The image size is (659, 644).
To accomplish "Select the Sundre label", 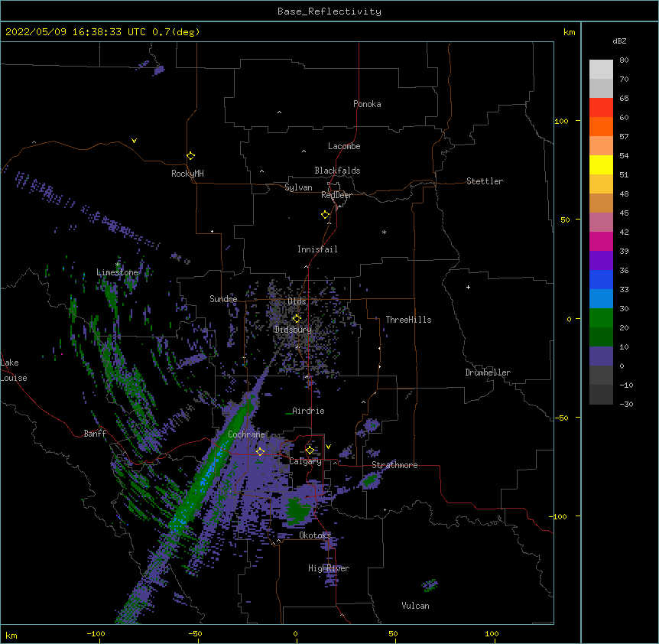I will pyautogui.click(x=223, y=299).
